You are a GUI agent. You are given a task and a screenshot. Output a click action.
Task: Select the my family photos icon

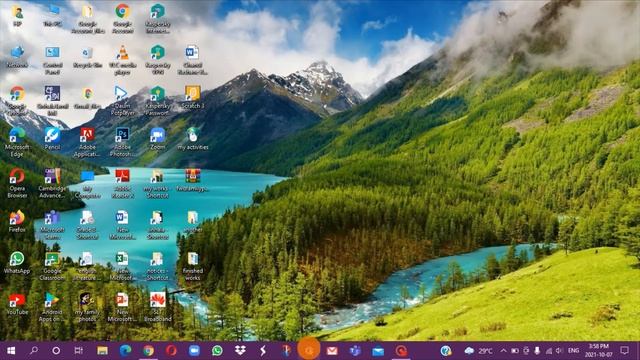(x=87, y=307)
